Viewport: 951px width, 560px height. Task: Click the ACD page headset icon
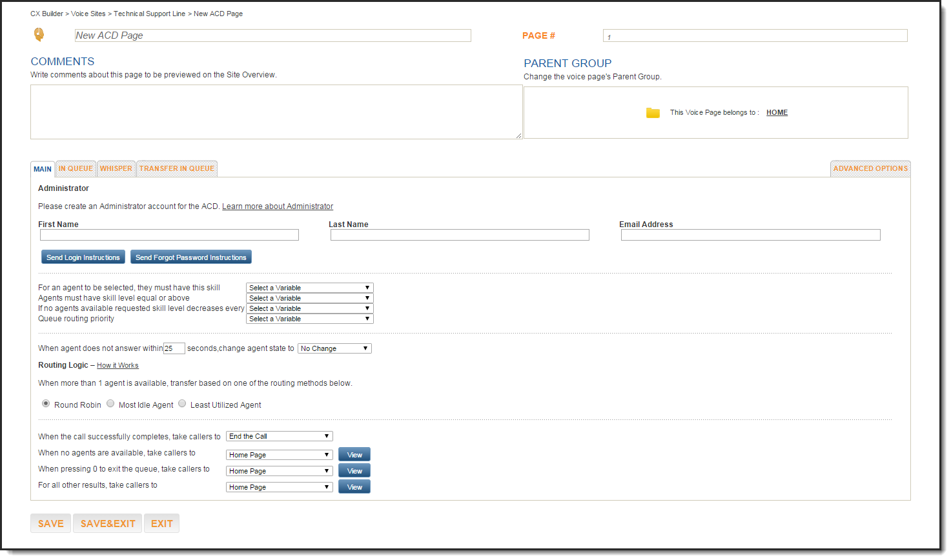(39, 35)
